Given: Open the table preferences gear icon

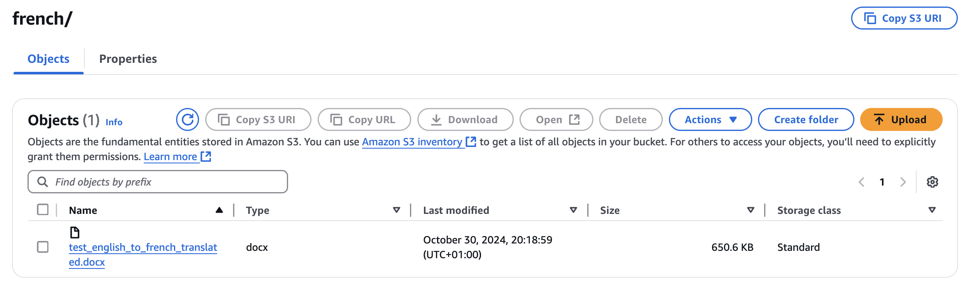Looking at the screenshot, I should 932,182.
